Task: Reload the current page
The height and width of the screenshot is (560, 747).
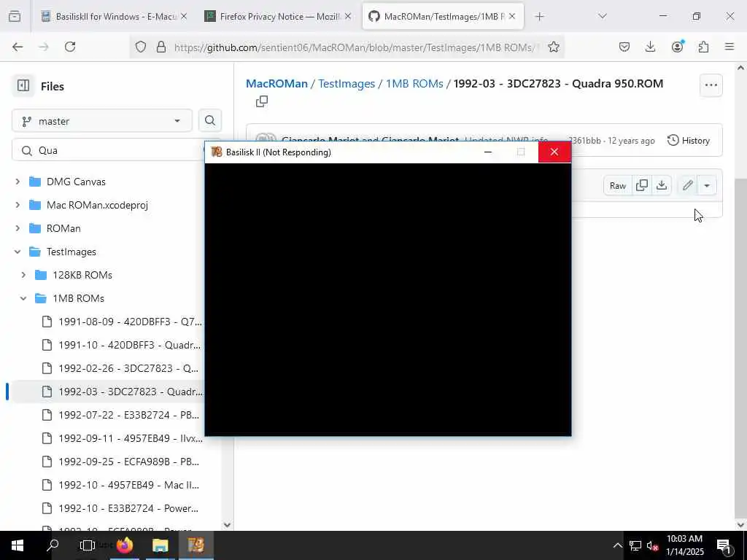Action: (70, 47)
